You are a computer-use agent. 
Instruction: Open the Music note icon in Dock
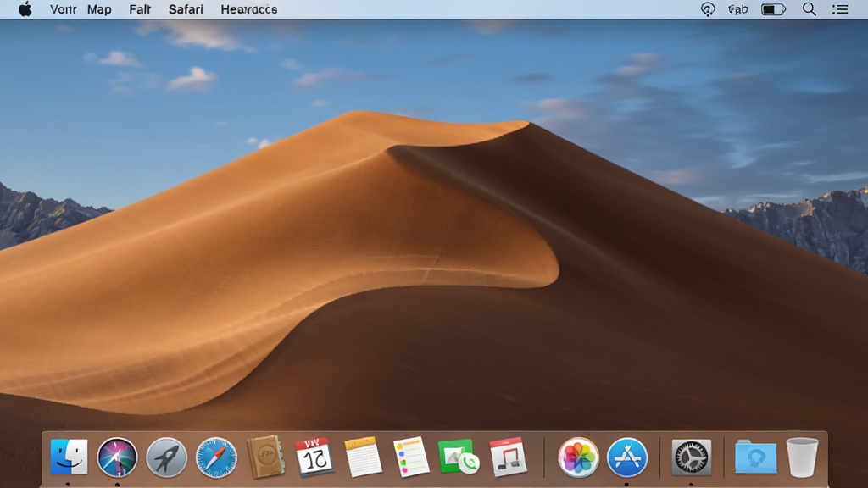(509, 457)
